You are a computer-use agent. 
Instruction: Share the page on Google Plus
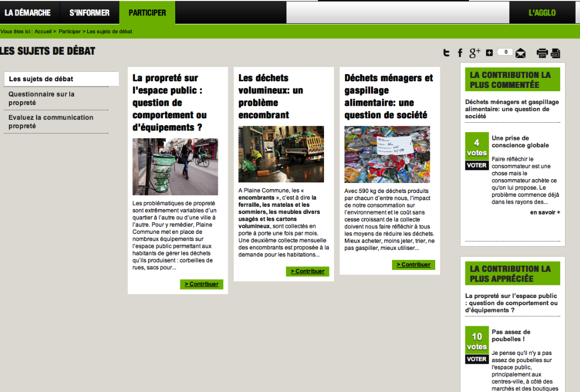coord(474,53)
